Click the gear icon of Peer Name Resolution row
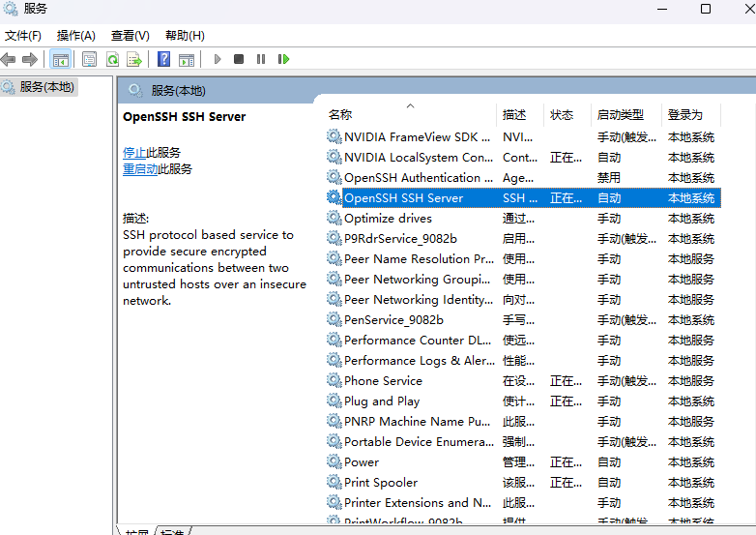This screenshot has width=756, height=535. tap(334, 258)
